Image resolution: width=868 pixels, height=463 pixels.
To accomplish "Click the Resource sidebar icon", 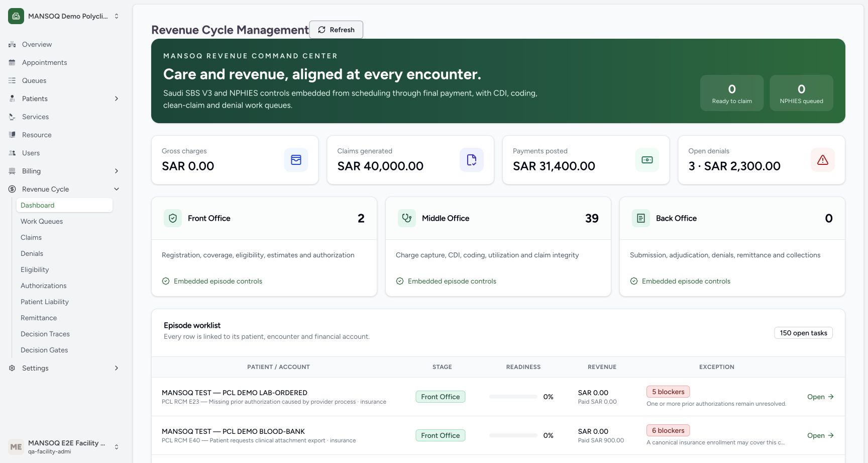I will pos(12,135).
